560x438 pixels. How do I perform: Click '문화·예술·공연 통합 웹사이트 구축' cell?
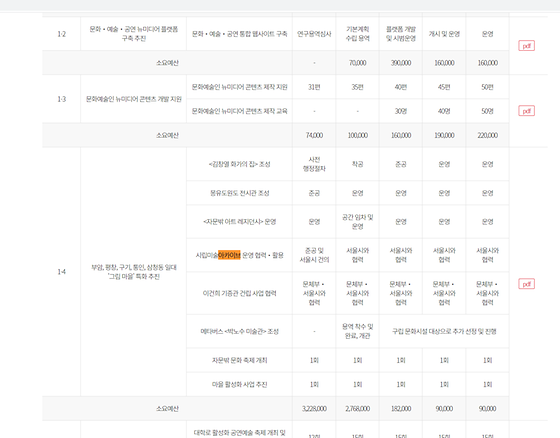point(239,34)
